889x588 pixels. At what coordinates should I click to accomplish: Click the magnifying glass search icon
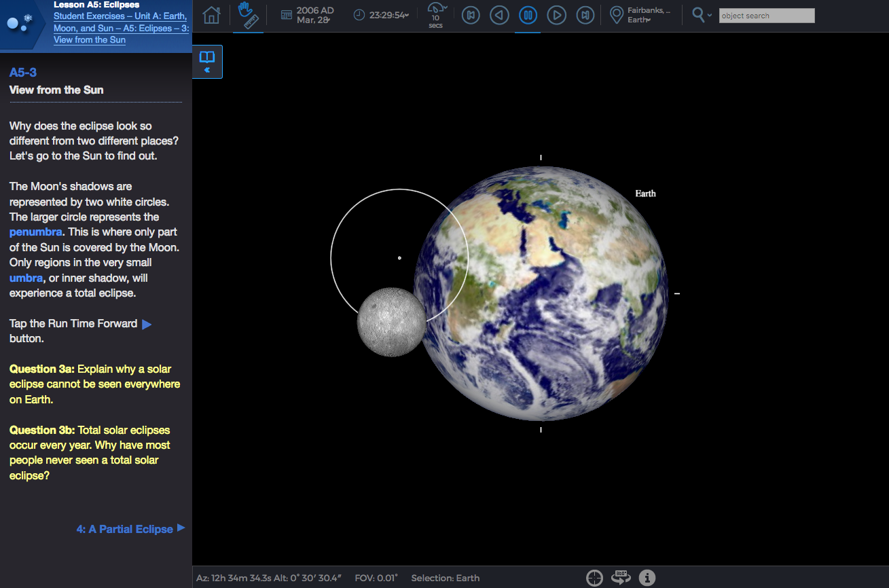pyautogui.click(x=699, y=14)
